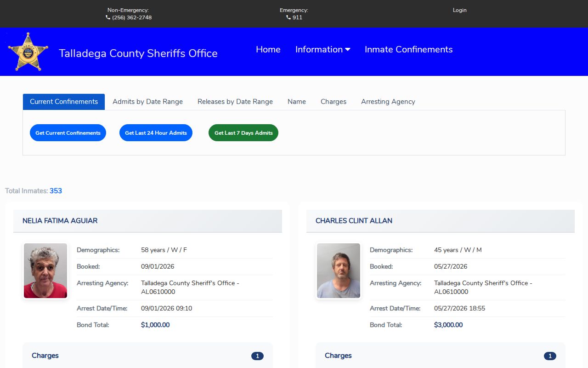
Task: Click the $3,000.00 bond total
Action: pos(448,325)
